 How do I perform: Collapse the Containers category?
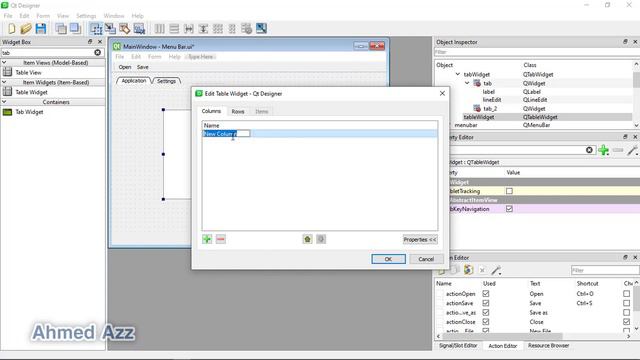(x=4, y=102)
